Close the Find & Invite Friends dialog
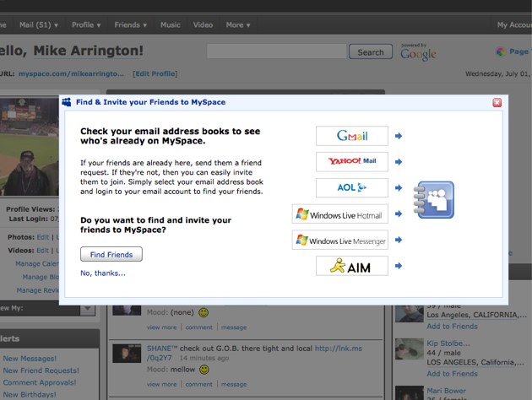 [x=497, y=102]
